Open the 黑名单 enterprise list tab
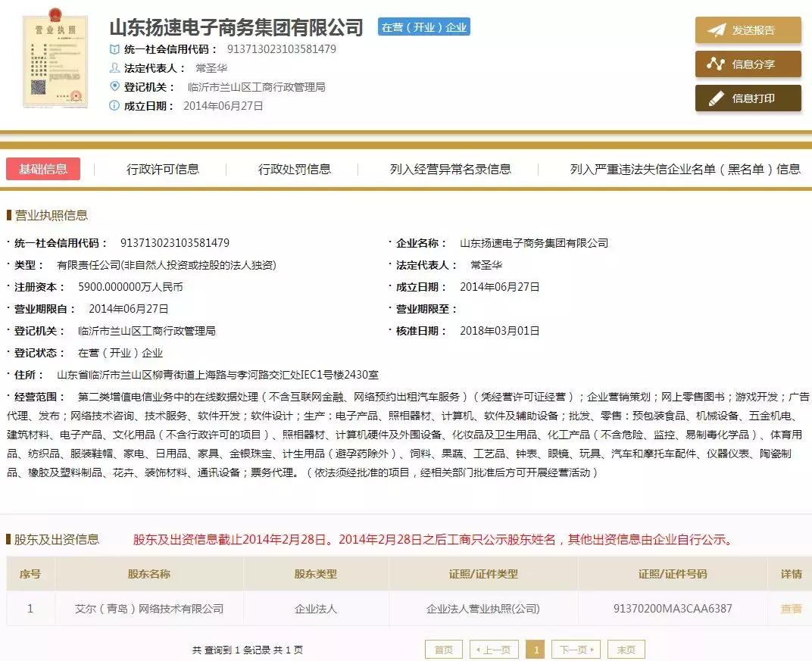 [x=684, y=169]
